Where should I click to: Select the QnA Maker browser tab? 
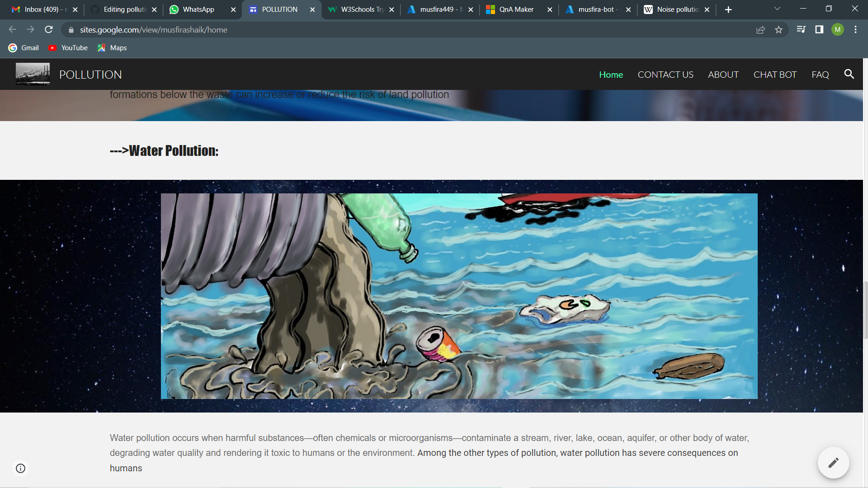point(515,9)
